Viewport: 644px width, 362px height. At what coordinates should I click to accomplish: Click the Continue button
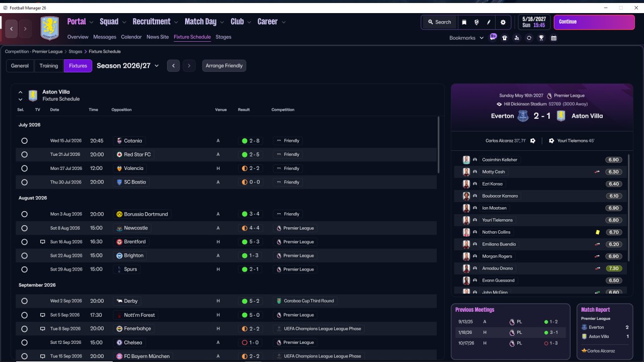[594, 22]
